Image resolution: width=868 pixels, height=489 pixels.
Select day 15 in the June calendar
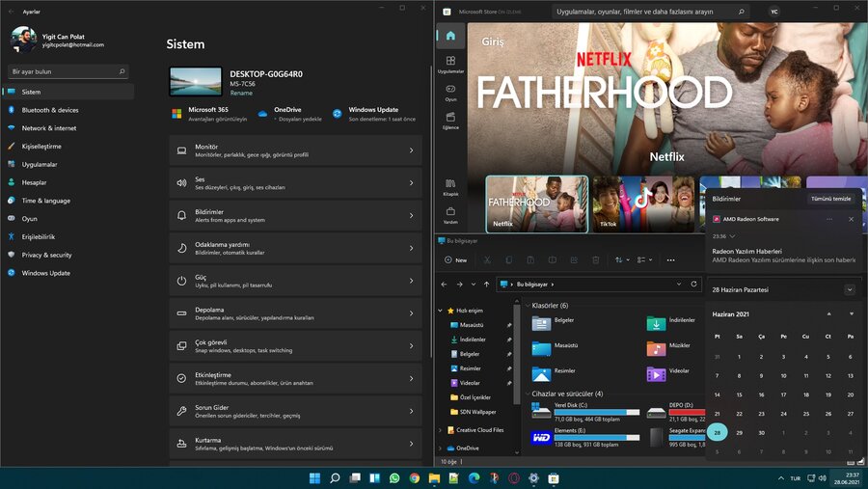pyautogui.click(x=739, y=394)
